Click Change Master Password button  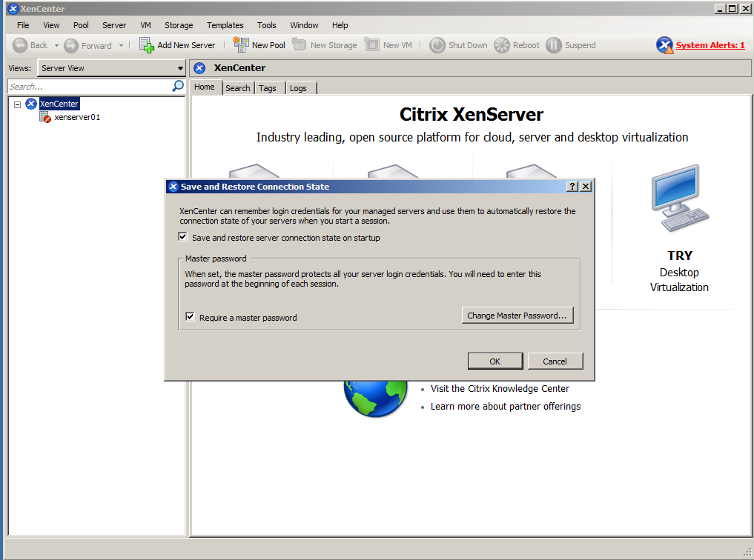517,316
